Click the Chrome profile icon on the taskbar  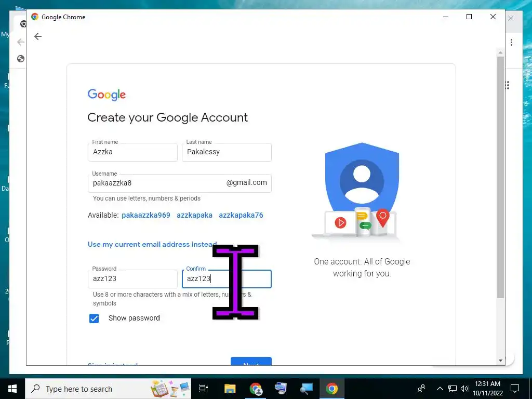click(256, 389)
